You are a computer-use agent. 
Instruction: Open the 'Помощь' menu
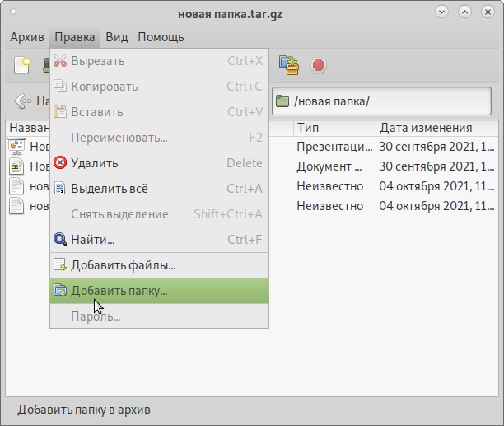161,37
